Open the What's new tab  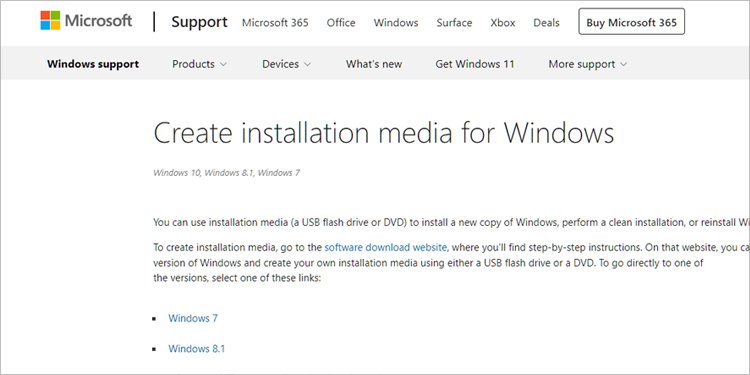click(374, 64)
